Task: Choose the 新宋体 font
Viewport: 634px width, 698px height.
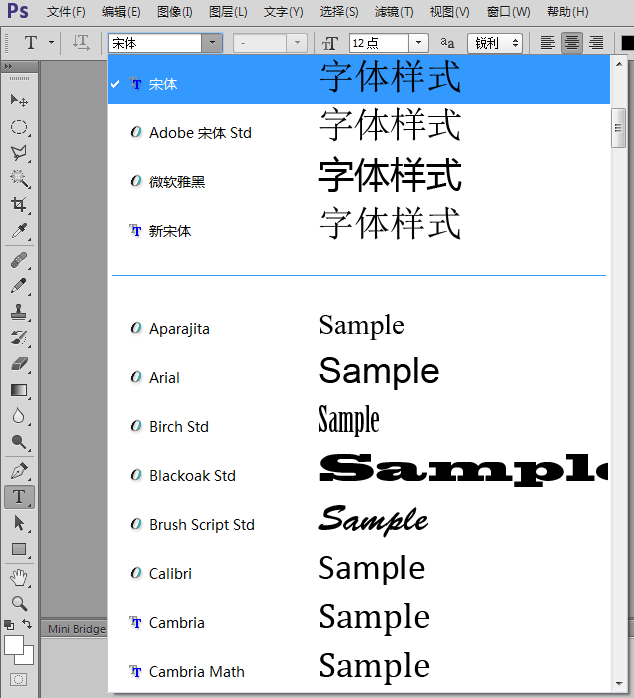Action: click(x=359, y=226)
